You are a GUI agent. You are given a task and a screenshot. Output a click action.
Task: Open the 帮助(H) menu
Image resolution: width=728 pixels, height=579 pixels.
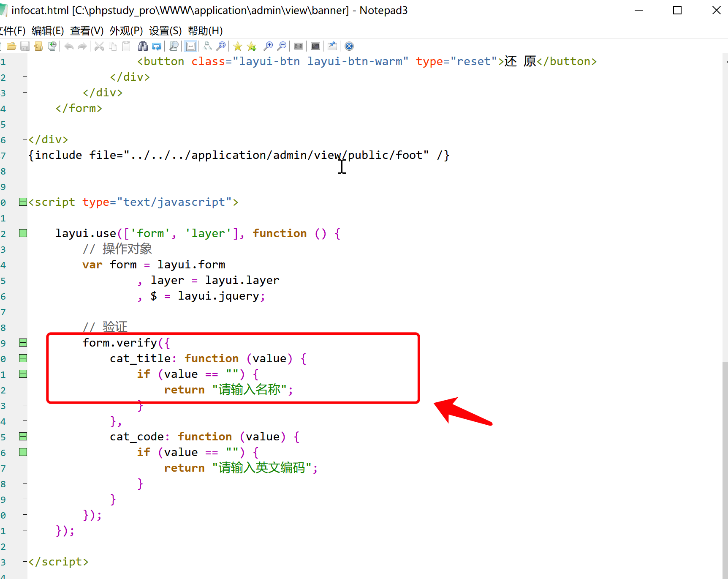tap(205, 31)
